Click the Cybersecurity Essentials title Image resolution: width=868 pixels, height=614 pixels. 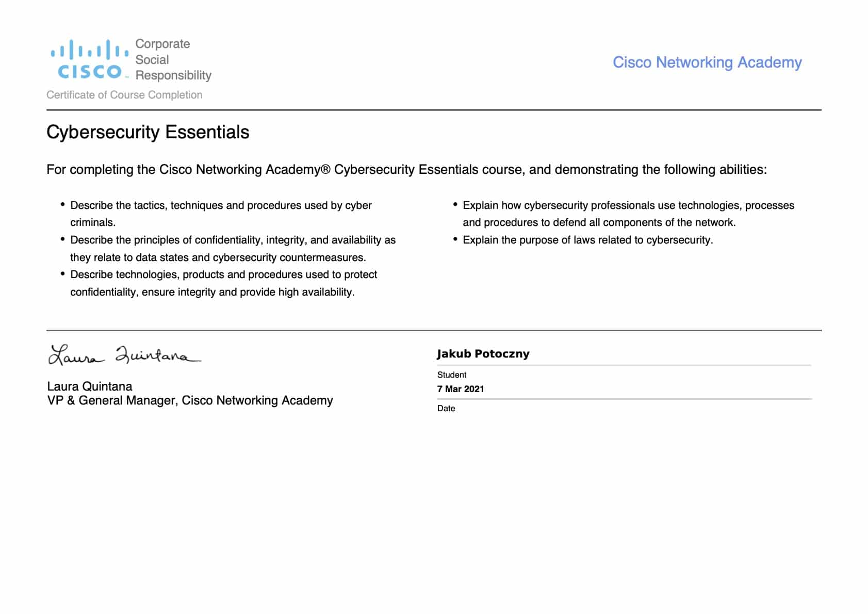[148, 132]
